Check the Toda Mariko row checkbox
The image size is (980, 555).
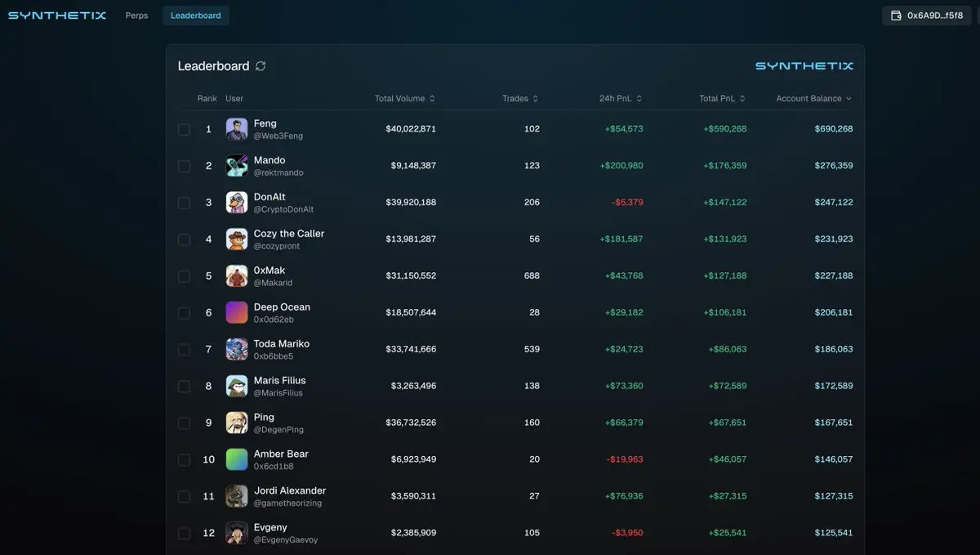(185, 350)
